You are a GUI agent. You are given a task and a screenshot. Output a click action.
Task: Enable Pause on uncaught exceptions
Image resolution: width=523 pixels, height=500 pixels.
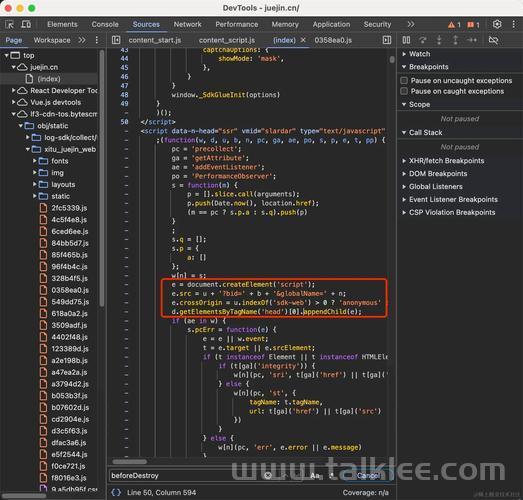pyautogui.click(x=404, y=80)
